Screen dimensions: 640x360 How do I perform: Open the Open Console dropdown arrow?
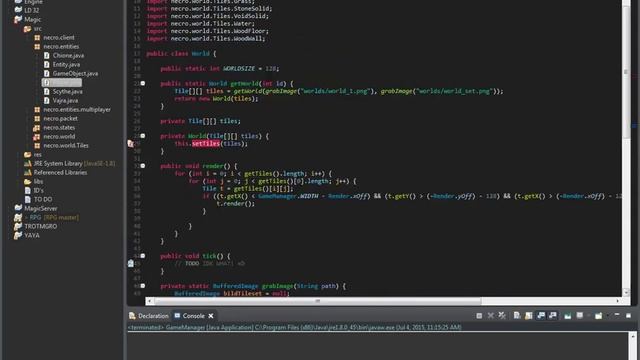click(608, 316)
